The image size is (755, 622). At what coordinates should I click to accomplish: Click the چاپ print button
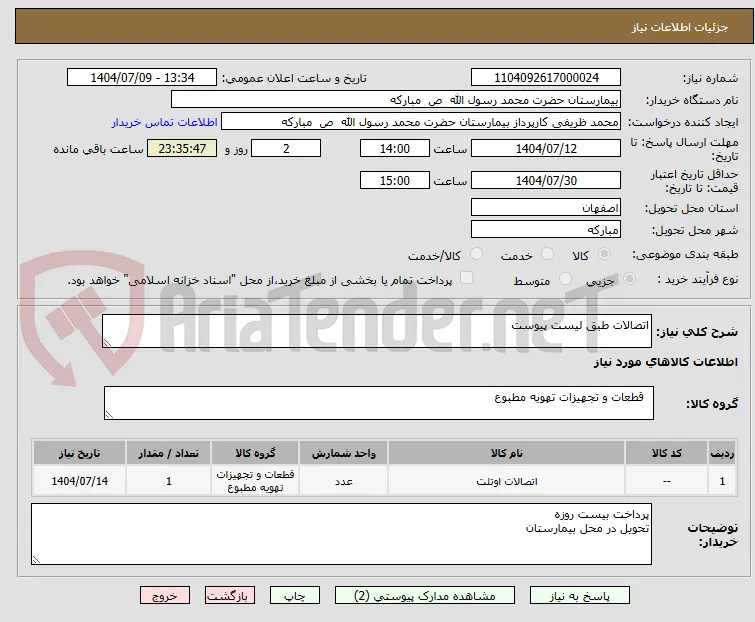(295, 596)
